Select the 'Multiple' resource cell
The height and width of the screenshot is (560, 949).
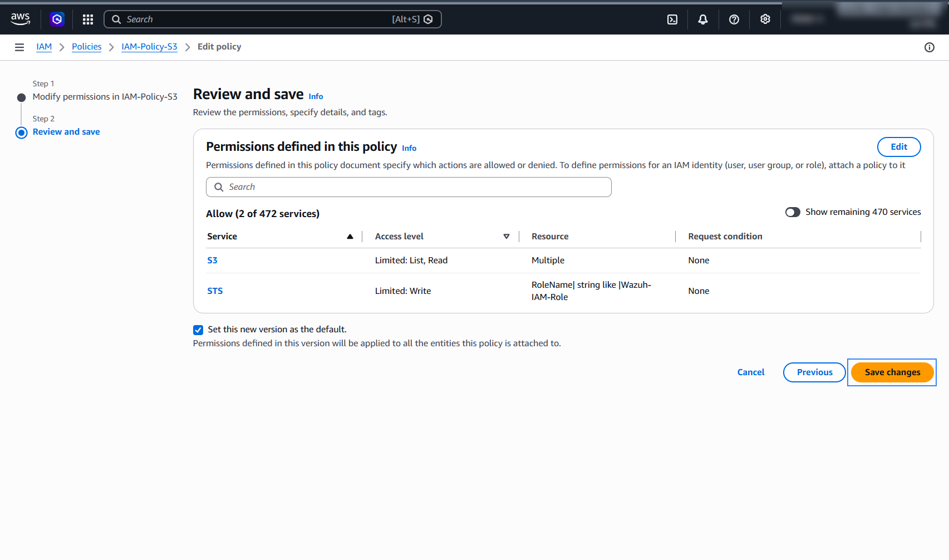point(548,261)
